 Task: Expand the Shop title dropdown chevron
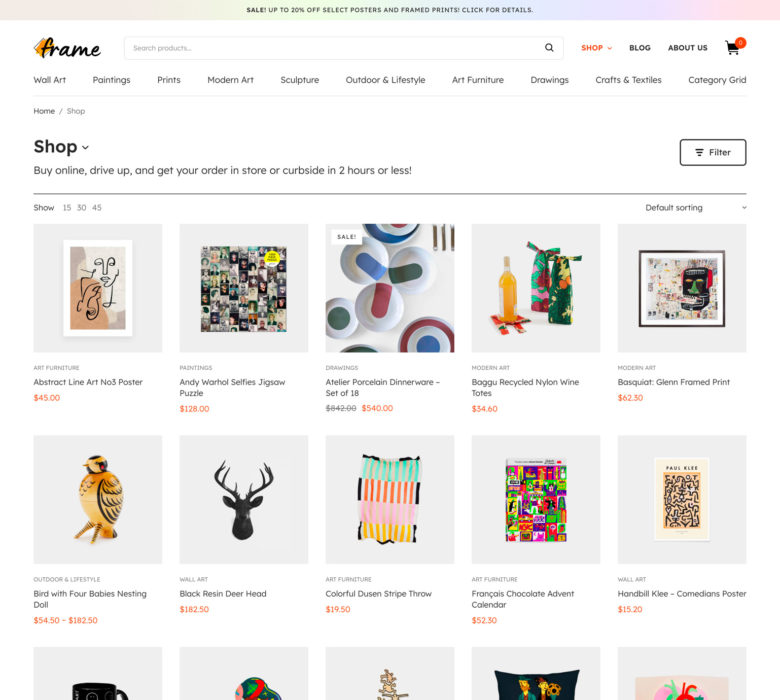coord(86,147)
